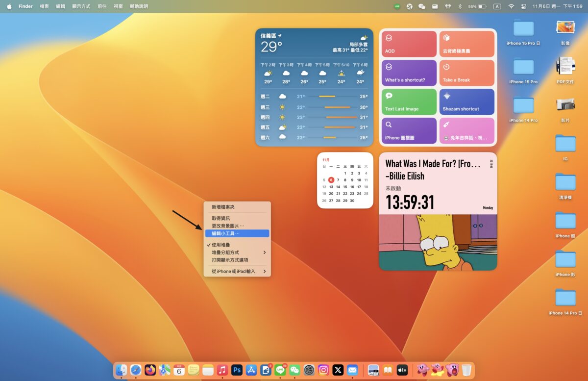This screenshot has height=381, width=588.
Task: Open WeChat in the dock
Action: pos(294,370)
